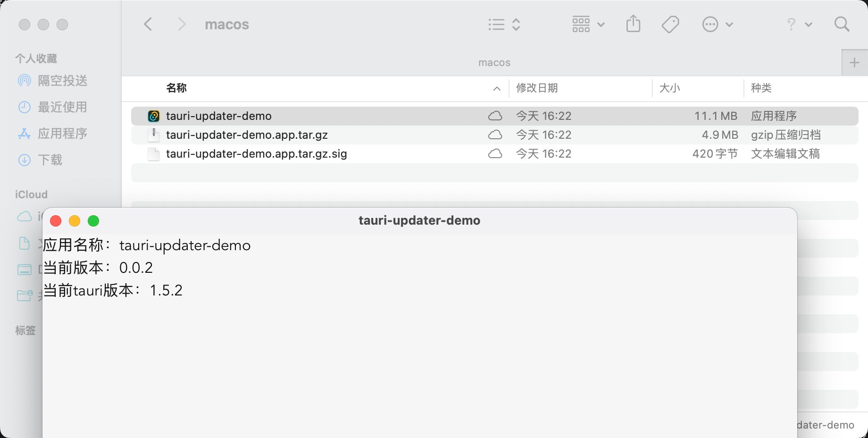Sort files by the 大小 column
This screenshot has width=868, height=438.
[670, 88]
